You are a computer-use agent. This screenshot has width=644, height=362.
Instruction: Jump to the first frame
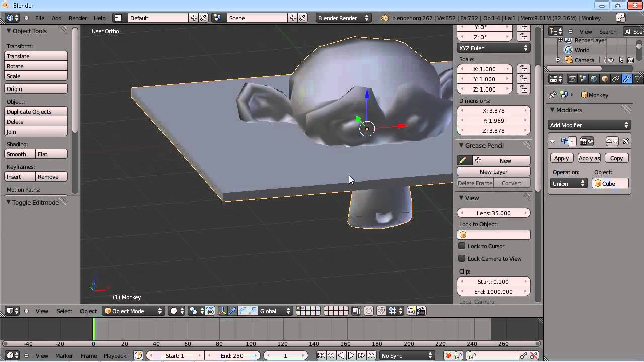pos(321,356)
